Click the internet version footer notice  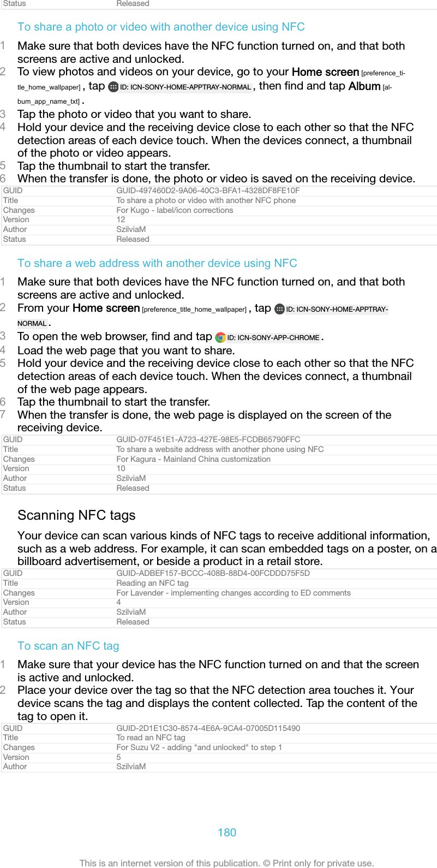227,863
